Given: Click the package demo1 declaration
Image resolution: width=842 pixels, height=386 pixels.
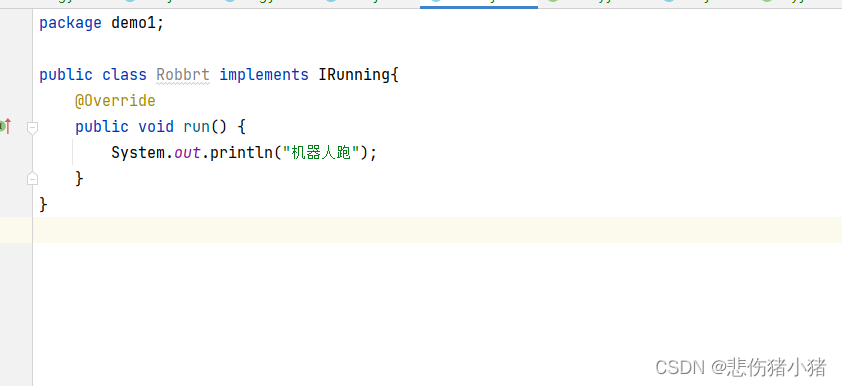Looking at the screenshot, I should click(x=101, y=23).
